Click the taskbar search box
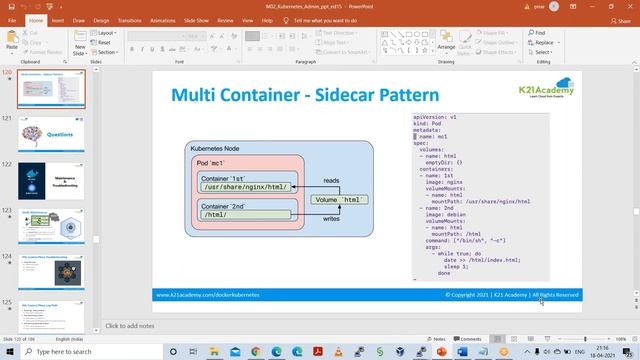 (91, 351)
